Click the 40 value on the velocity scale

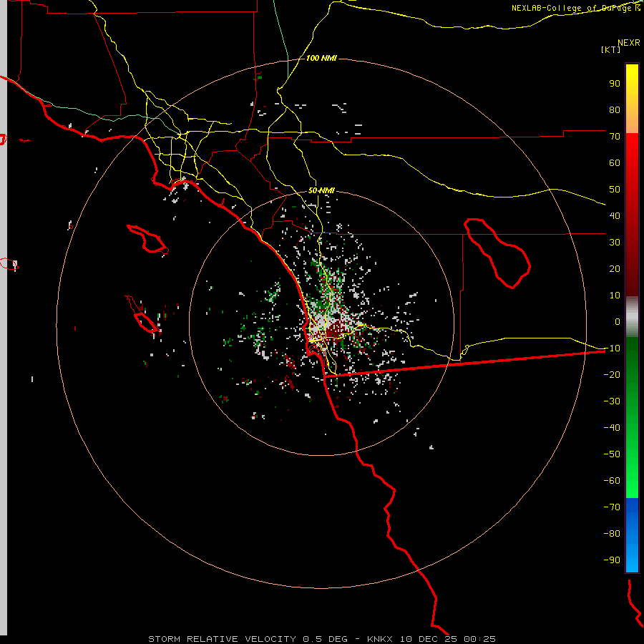click(x=615, y=215)
